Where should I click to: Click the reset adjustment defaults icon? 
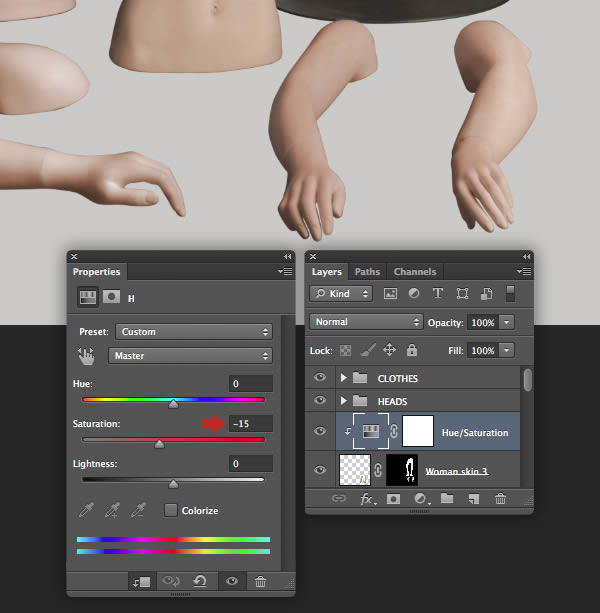tap(200, 581)
